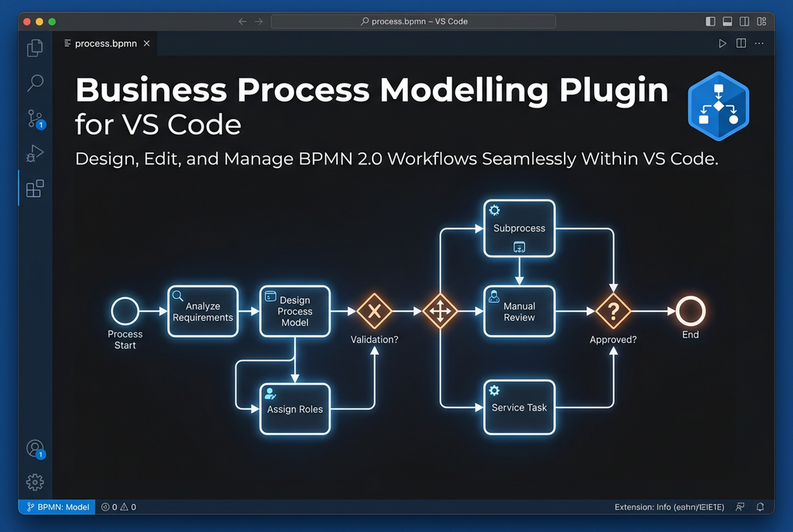Select the Validation exclusive gateway
The height and width of the screenshot is (532, 793).
coord(374,311)
